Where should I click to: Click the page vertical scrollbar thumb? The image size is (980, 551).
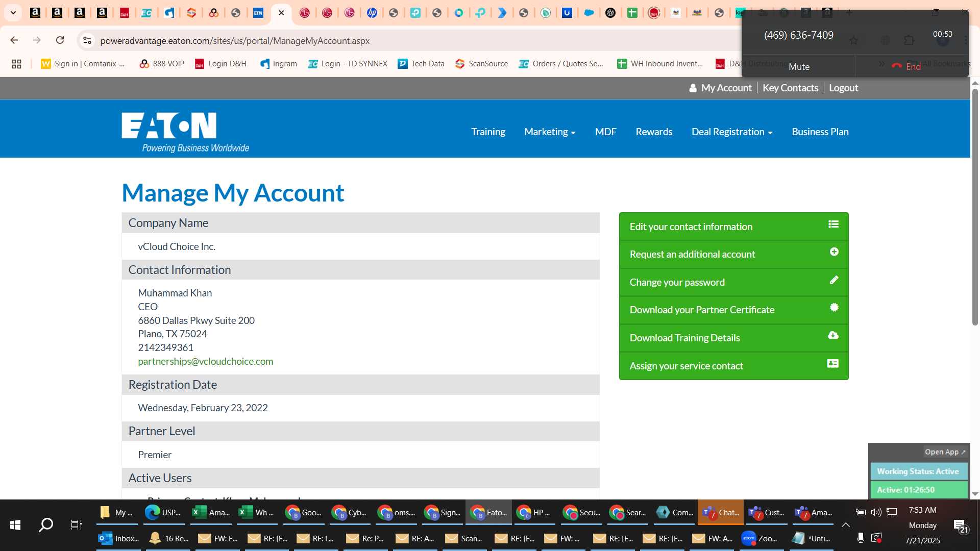pos(975,207)
